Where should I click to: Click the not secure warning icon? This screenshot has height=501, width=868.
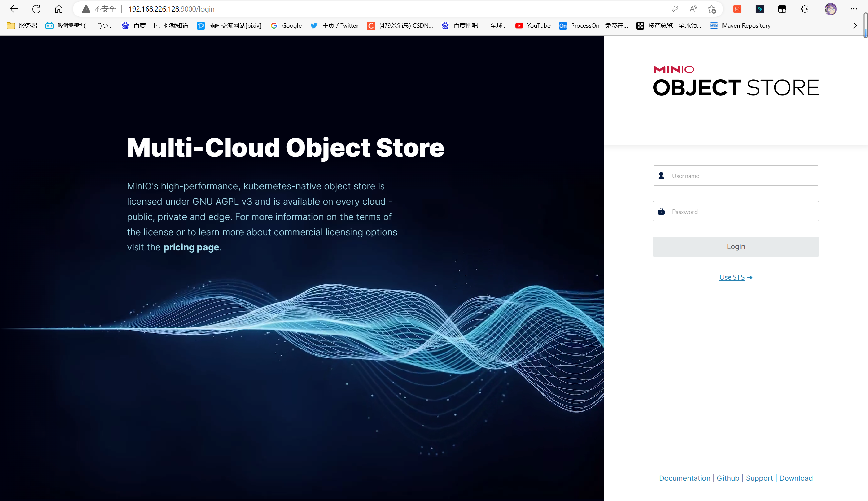pyautogui.click(x=86, y=9)
